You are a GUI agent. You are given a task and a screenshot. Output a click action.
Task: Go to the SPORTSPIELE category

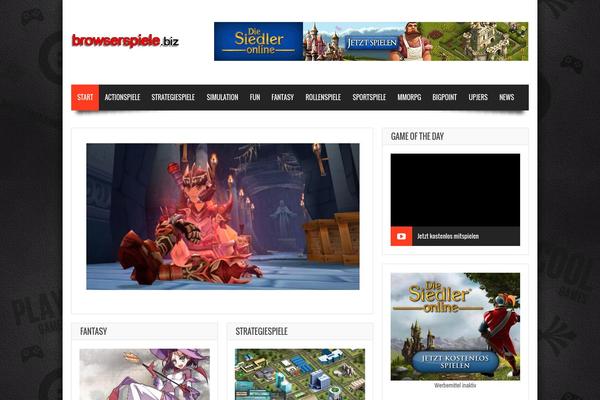[369, 97]
